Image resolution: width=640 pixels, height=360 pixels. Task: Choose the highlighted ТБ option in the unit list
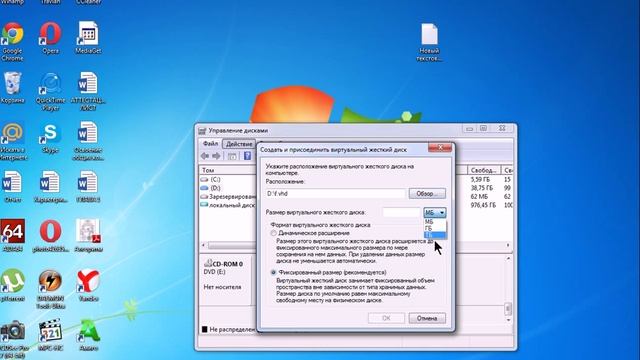point(435,235)
